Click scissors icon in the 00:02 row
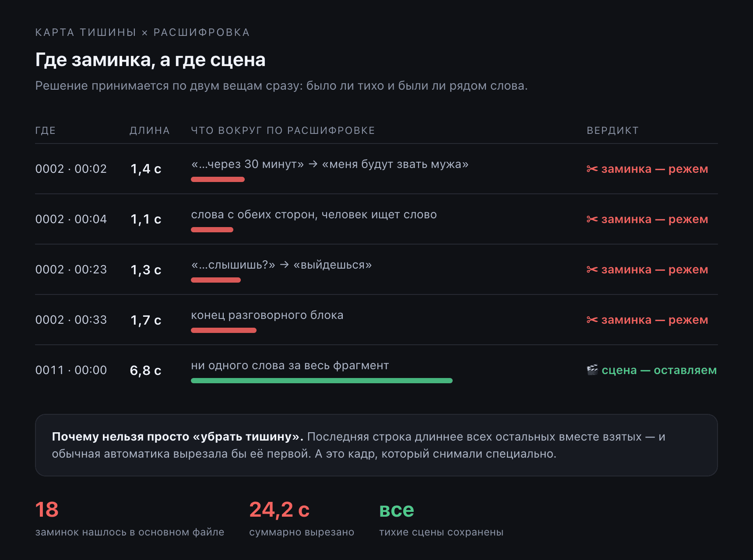The width and height of the screenshot is (753, 560). pos(592,169)
